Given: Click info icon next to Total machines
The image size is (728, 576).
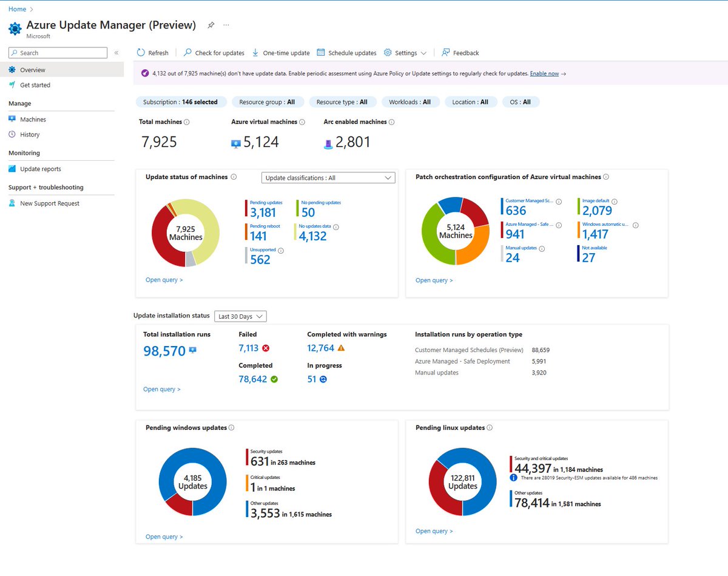Looking at the screenshot, I should tap(187, 122).
